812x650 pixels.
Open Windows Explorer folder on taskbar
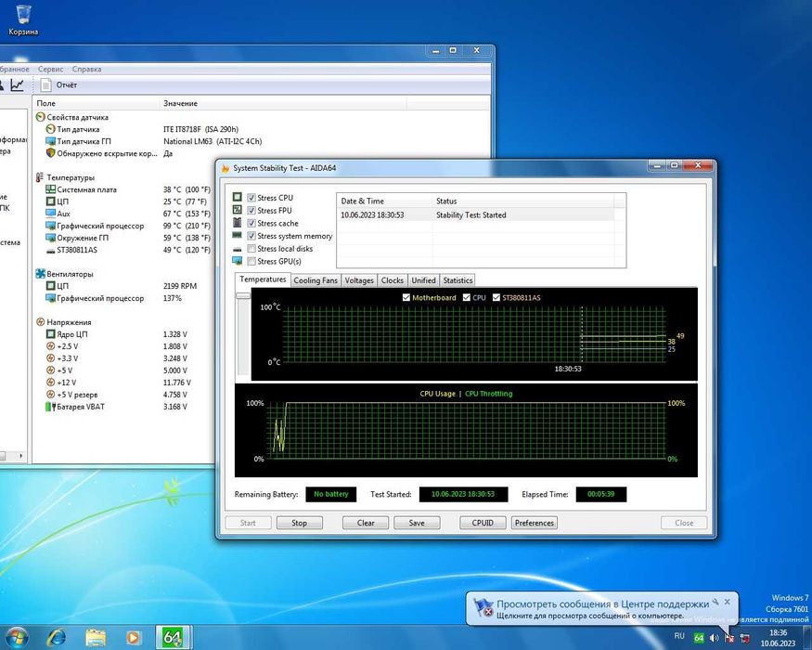click(96, 637)
